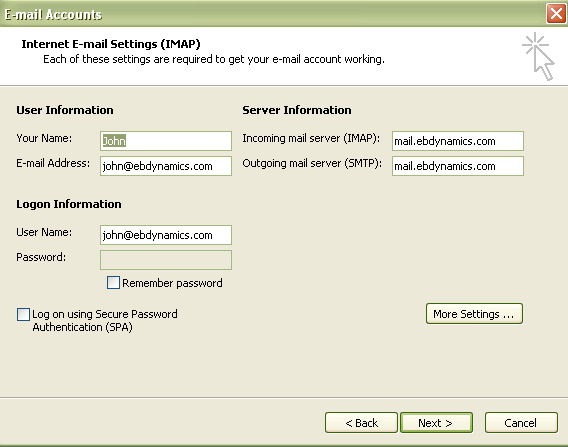Select the Outgoing mail server (SMTP) field
The width and height of the screenshot is (568, 447).
458,166
